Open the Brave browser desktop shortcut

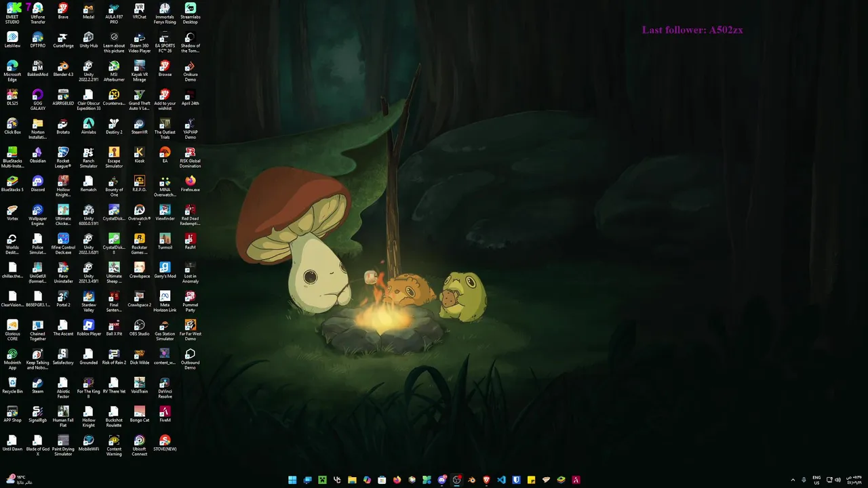click(x=63, y=12)
